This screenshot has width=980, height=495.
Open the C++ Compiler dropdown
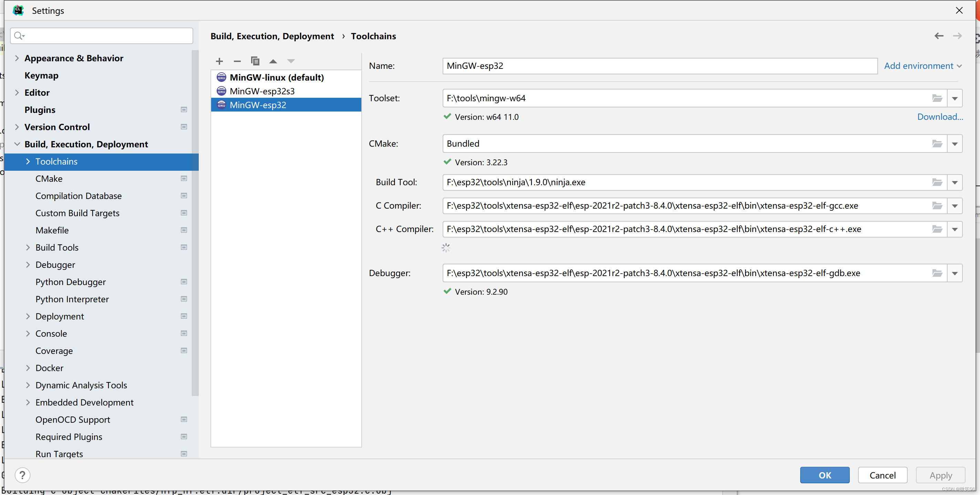point(955,229)
